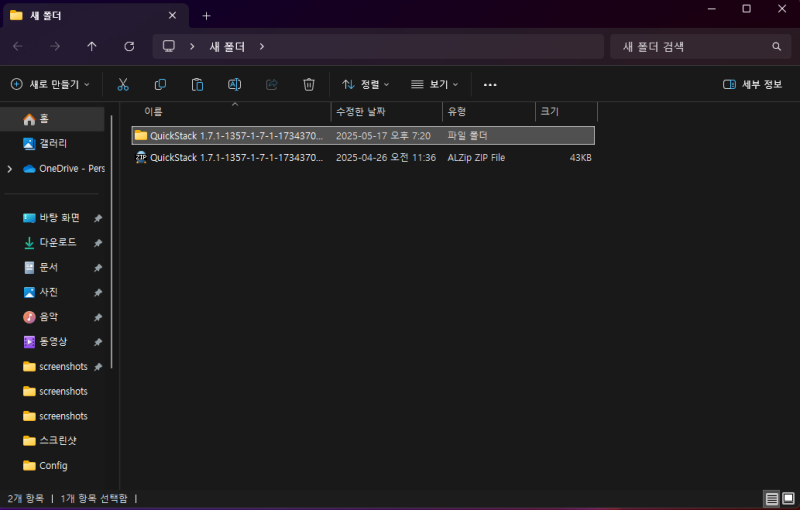Click the 43KB size cell
The image size is (800, 510).
(581, 158)
